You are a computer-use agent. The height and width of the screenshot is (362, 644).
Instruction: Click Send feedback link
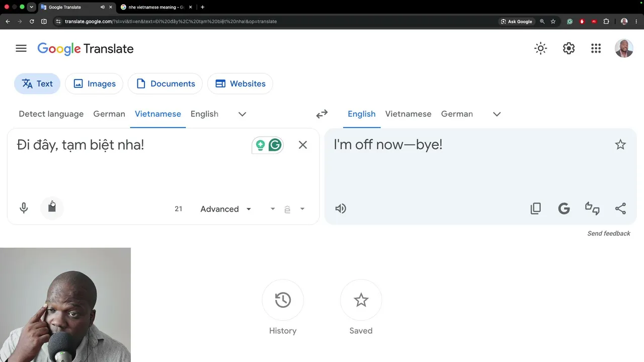(x=609, y=233)
